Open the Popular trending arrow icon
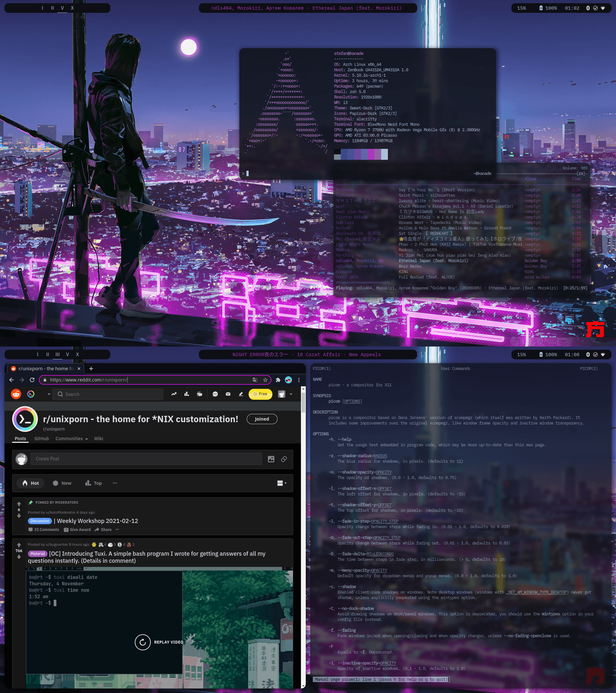 tap(174, 394)
